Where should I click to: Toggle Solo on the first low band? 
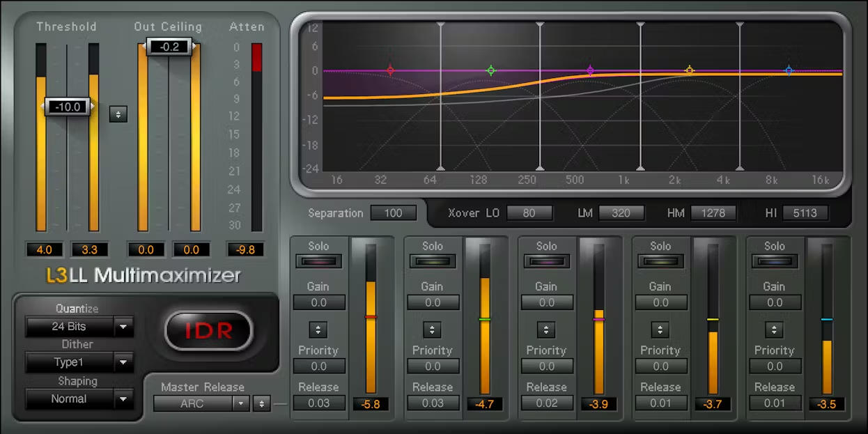click(x=318, y=261)
